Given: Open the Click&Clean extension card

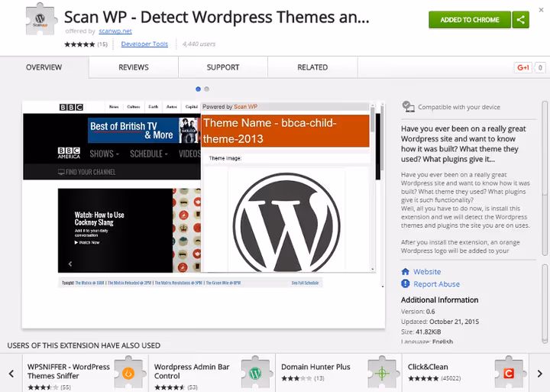Looking at the screenshot, I should click(x=465, y=373).
